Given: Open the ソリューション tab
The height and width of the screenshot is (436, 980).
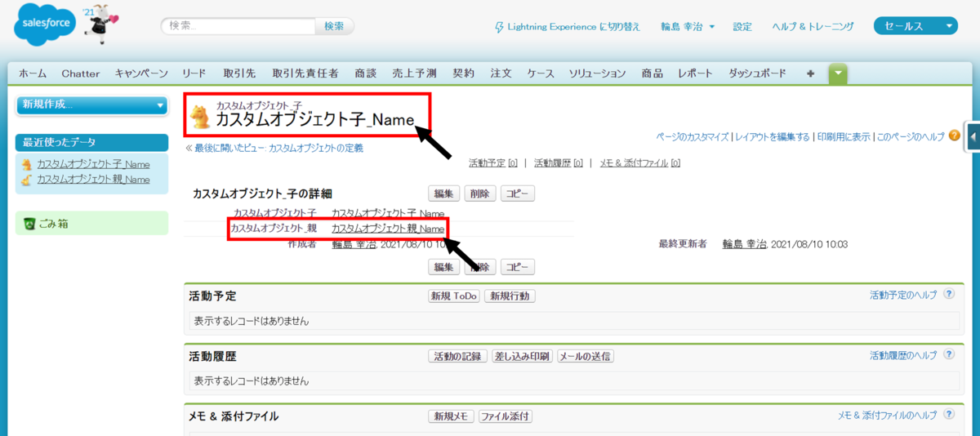Looking at the screenshot, I should [x=598, y=73].
